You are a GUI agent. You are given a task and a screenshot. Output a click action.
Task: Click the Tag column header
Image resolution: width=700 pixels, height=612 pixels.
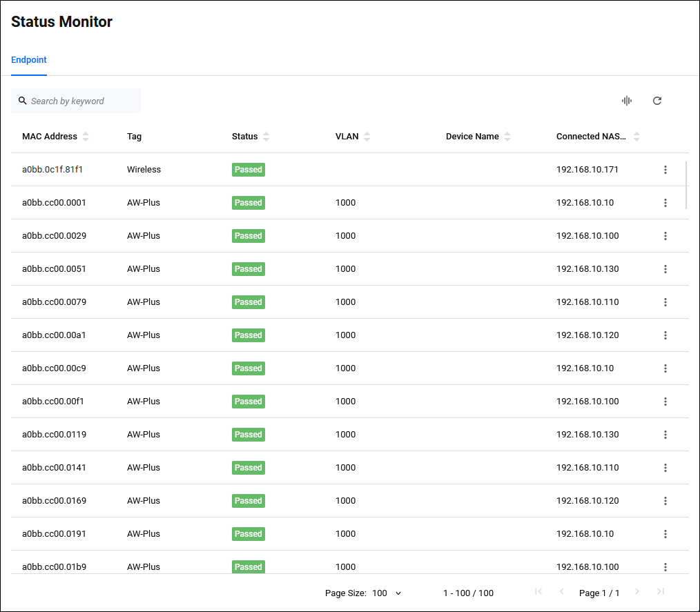pos(134,137)
